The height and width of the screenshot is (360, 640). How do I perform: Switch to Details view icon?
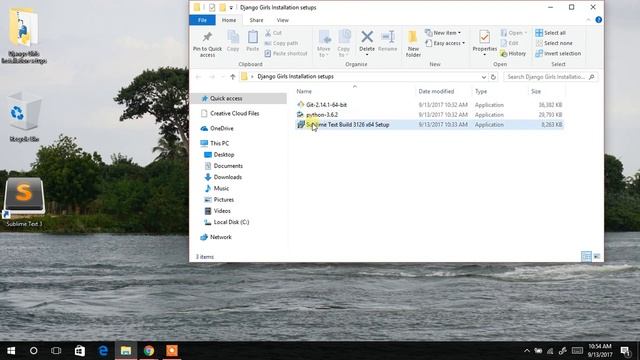click(586, 256)
